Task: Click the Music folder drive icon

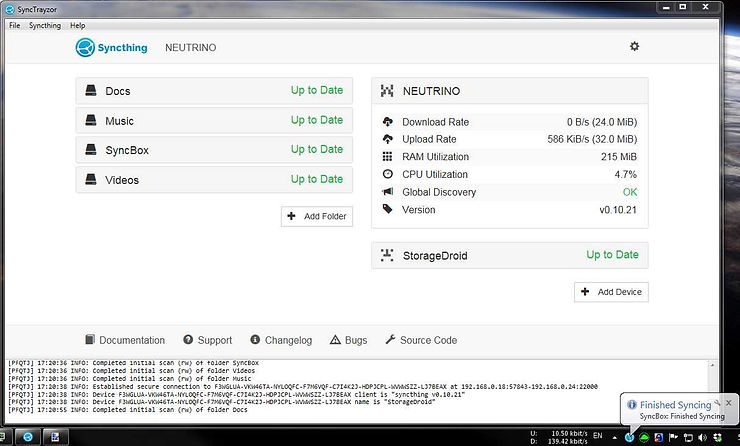Action: pos(91,120)
